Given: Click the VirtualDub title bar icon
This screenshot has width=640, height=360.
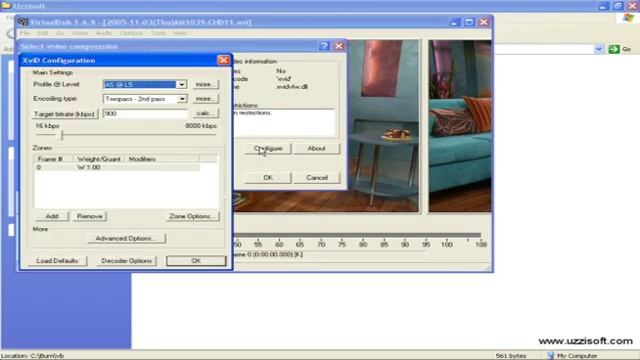Looking at the screenshot, I should coord(23,22).
